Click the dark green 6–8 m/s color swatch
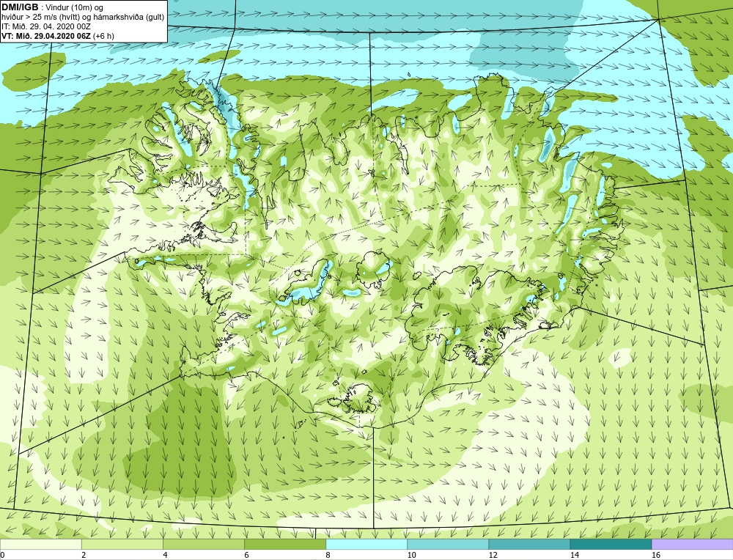This screenshot has height=560, width=733. [x=285, y=544]
